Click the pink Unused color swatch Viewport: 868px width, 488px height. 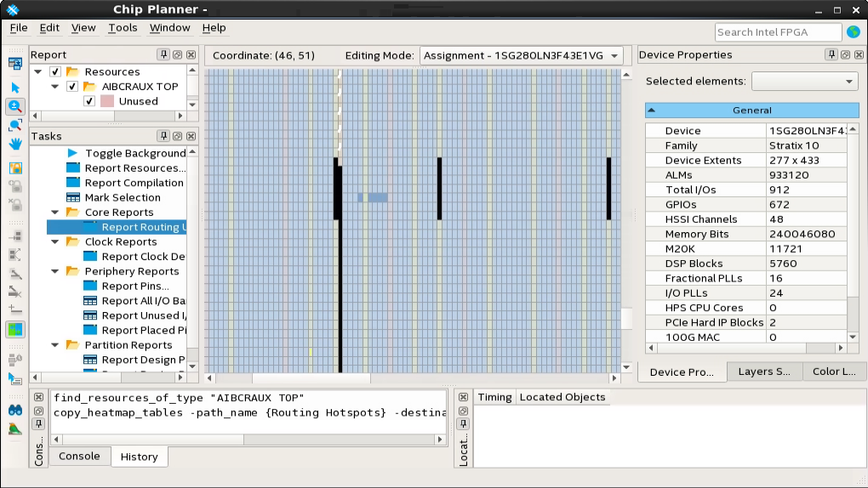pos(107,101)
